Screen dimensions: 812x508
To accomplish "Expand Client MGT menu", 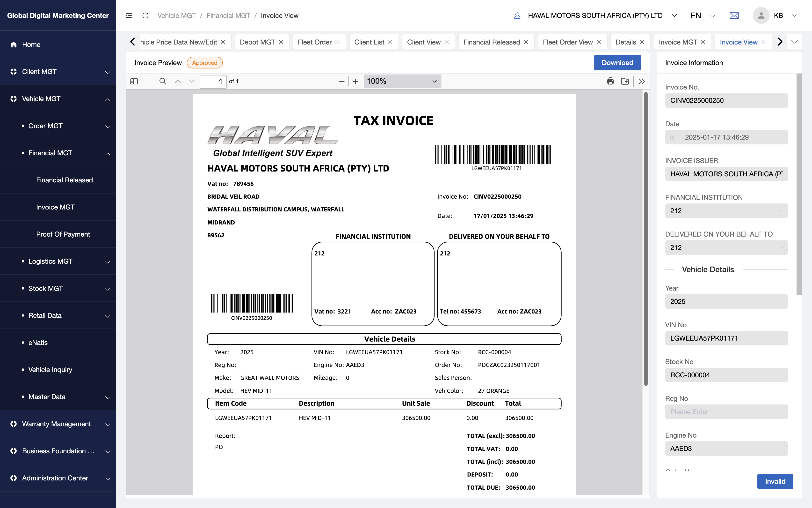I will pyautogui.click(x=58, y=72).
